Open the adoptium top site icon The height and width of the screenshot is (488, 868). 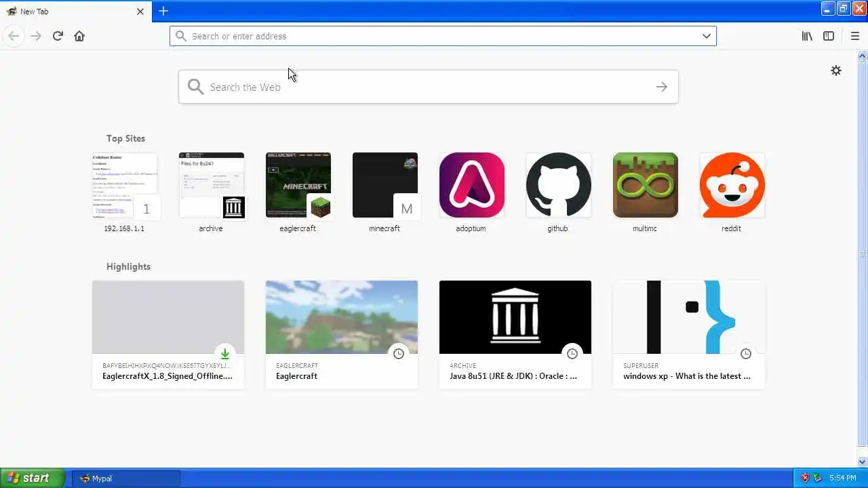point(472,185)
